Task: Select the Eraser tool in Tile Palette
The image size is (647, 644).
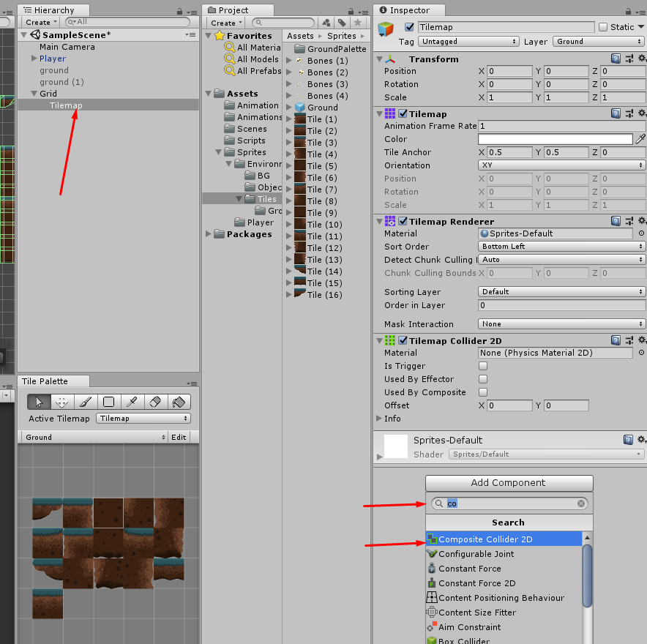Action: [154, 401]
